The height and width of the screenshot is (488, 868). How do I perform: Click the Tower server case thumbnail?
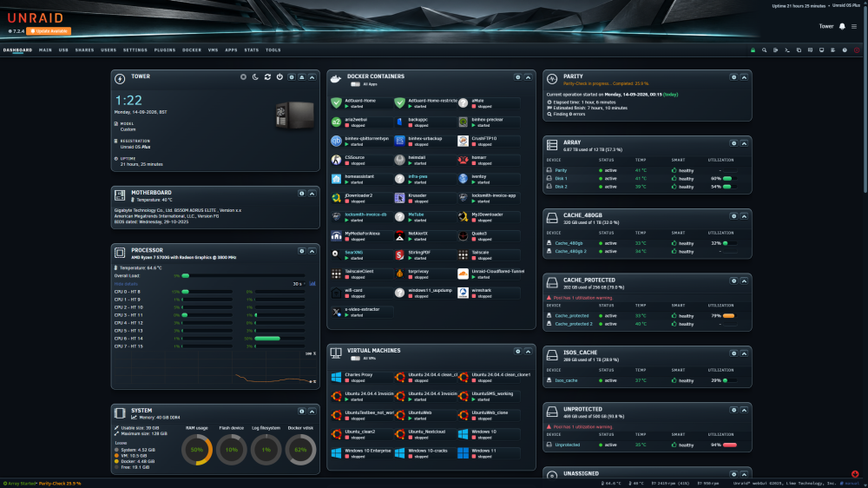294,115
